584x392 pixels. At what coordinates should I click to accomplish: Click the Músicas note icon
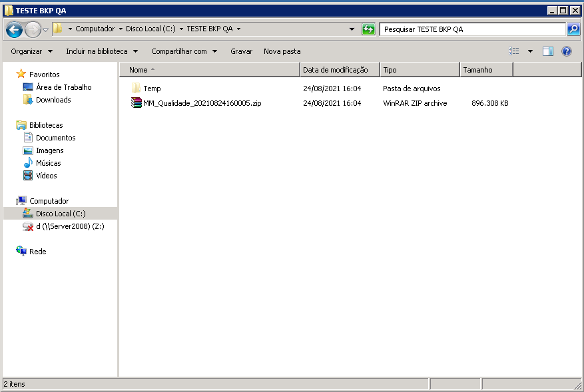pos(28,162)
